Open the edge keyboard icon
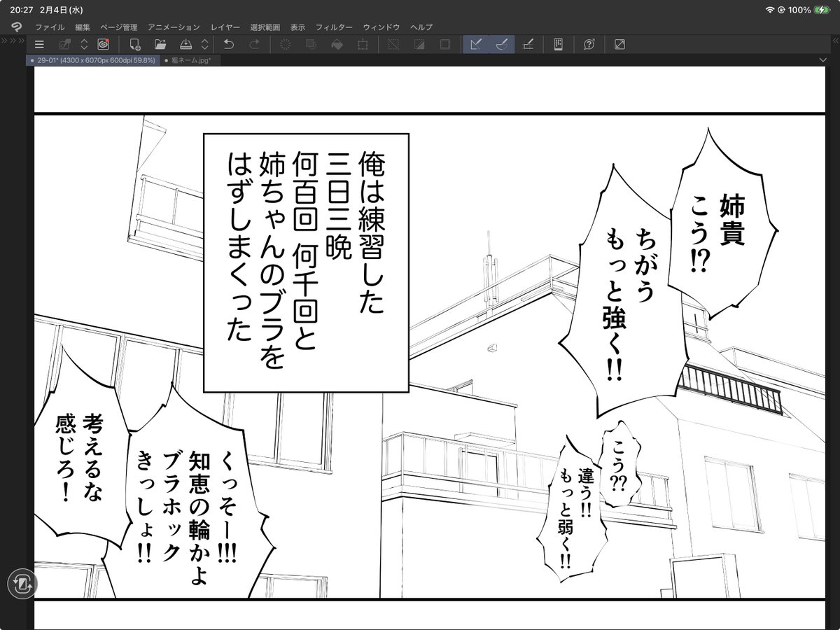 click(x=558, y=43)
